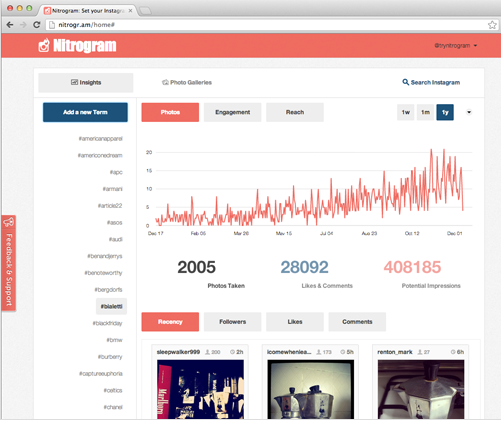Screen dimensions: 501x421
Task: Select the highlighted #bialetti term
Action: click(x=111, y=306)
